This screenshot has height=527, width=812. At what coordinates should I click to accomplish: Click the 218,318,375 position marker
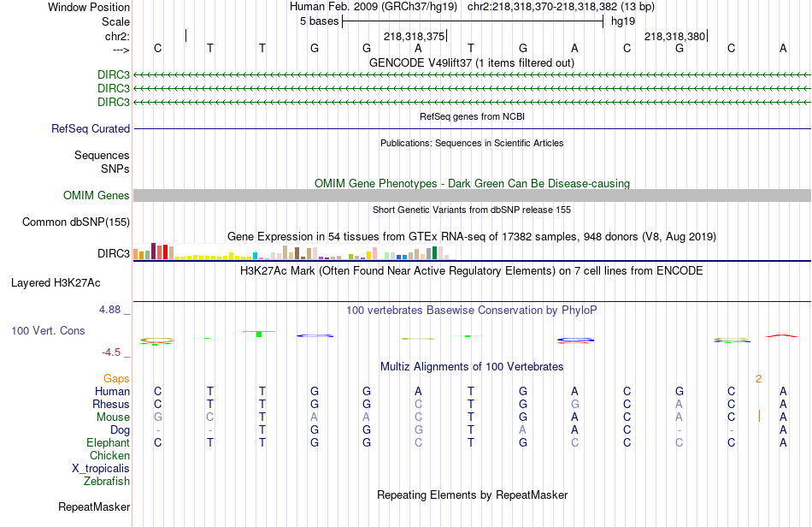[x=415, y=36]
